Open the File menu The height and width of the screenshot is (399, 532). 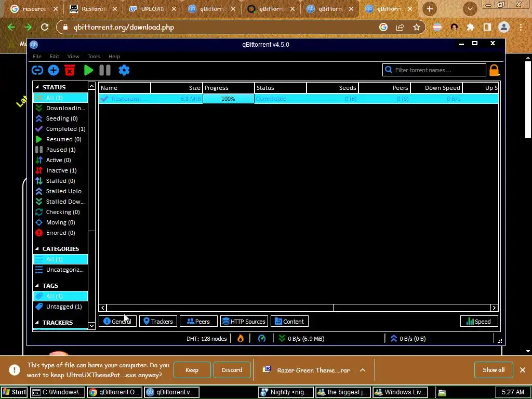[37, 56]
